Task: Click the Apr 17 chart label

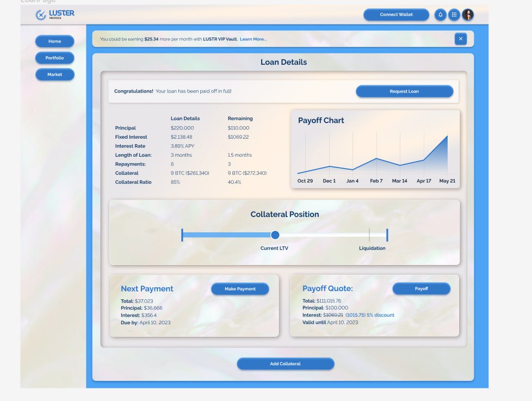Action: [424, 181]
